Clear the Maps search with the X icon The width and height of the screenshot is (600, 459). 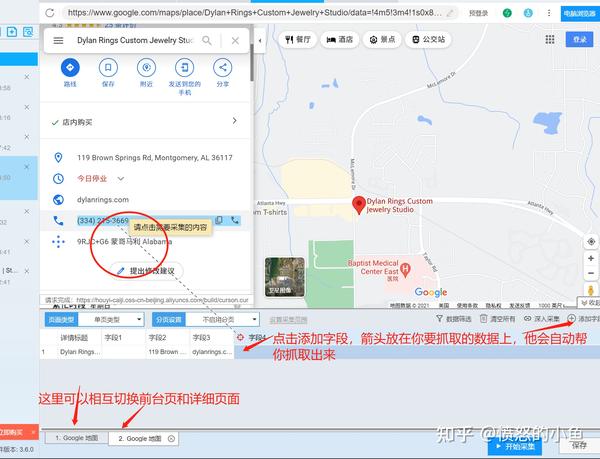click(235, 41)
